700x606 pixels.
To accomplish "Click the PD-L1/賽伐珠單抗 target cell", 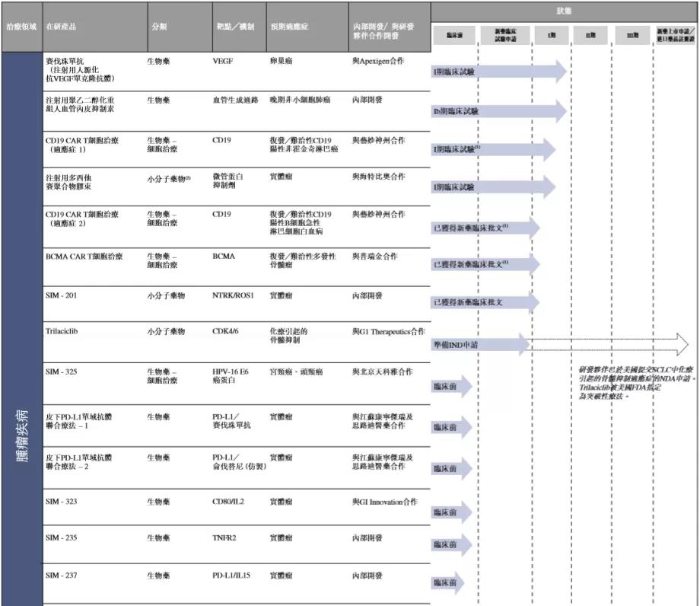I will pyautogui.click(x=231, y=421).
